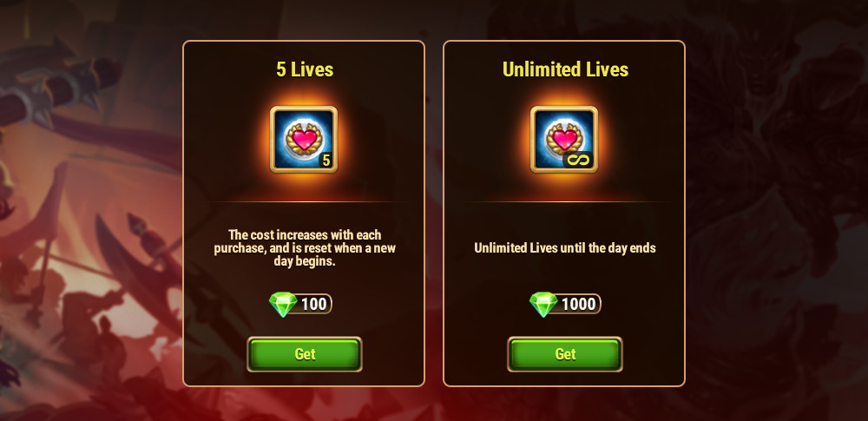868x421 pixels.
Task: Click the cost increases description text
Action: [x=305, y=248]
